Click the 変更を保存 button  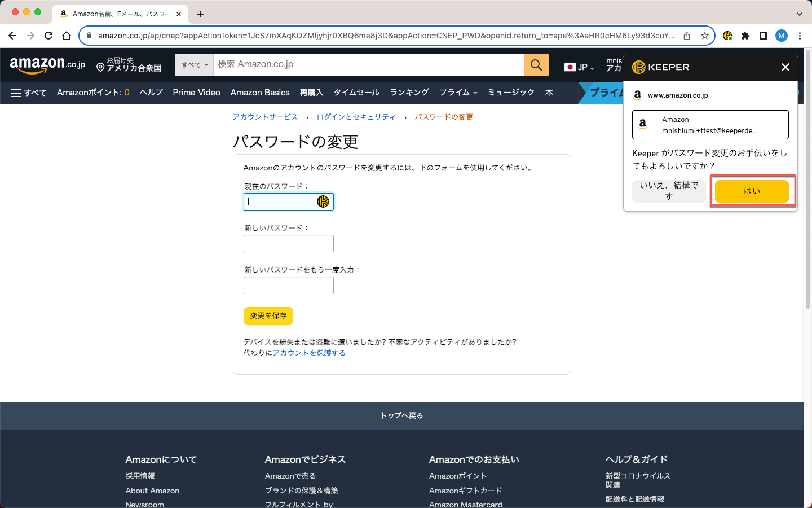click(268, 316)
